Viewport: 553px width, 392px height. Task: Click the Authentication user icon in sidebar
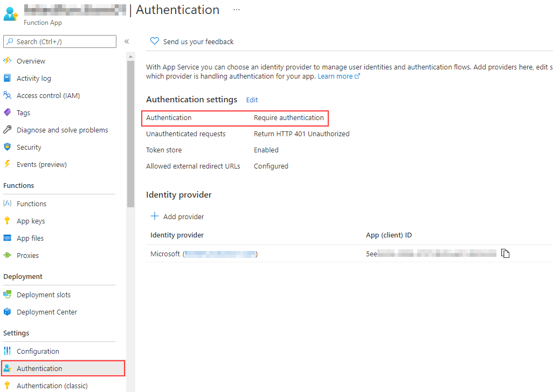click(x=7, y=368)
